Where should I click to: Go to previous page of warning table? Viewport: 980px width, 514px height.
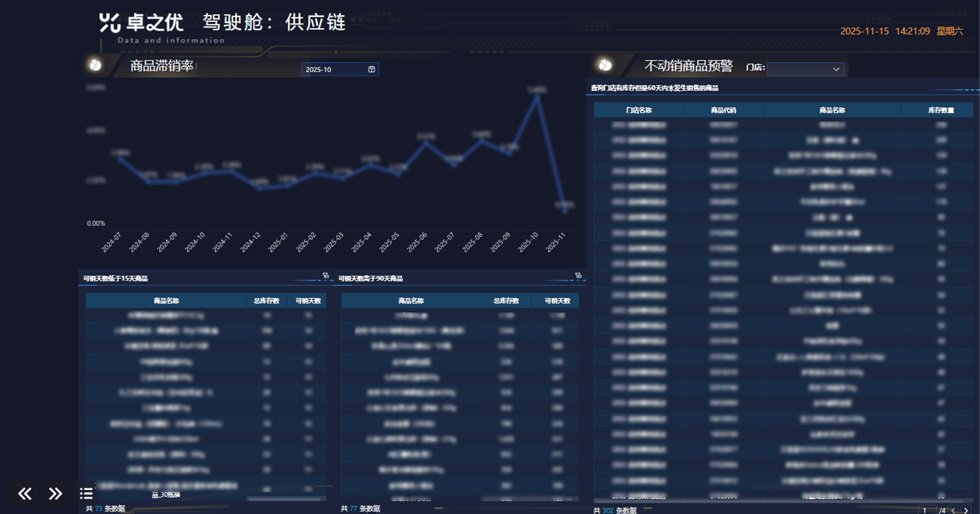coord(953,511)
